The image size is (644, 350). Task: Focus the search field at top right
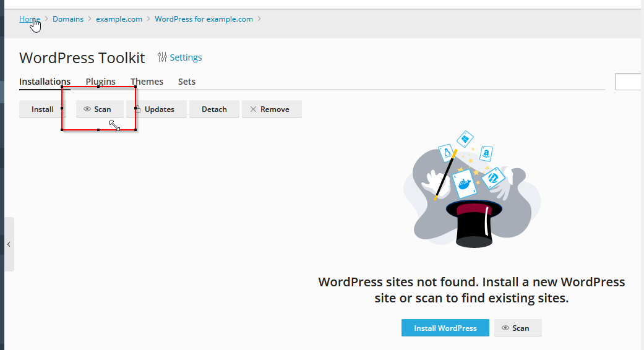pyautogui.click(x=629, y=82)
